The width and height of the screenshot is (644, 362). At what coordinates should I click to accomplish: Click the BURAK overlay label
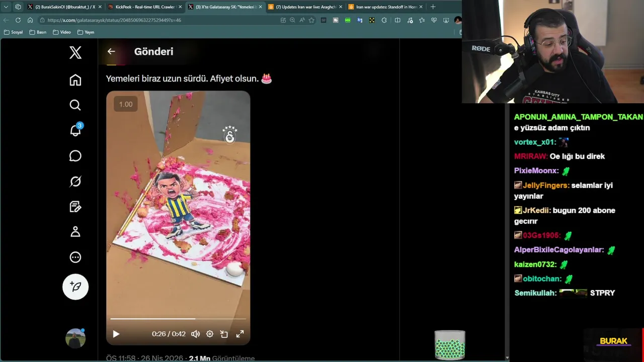click(613, 341)
